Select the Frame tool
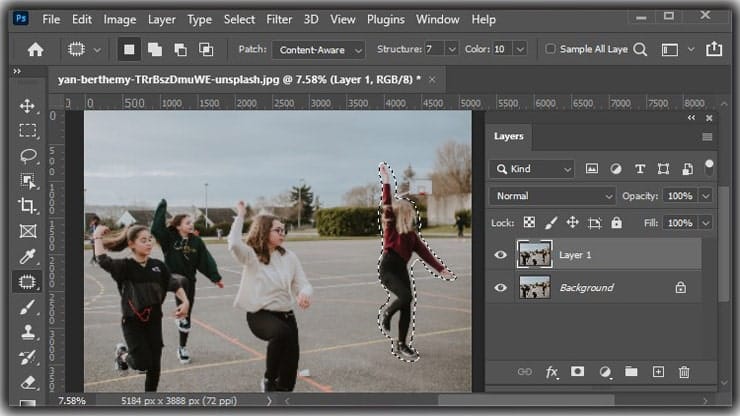This screenshot has height=416, width=740. (27, 231)
